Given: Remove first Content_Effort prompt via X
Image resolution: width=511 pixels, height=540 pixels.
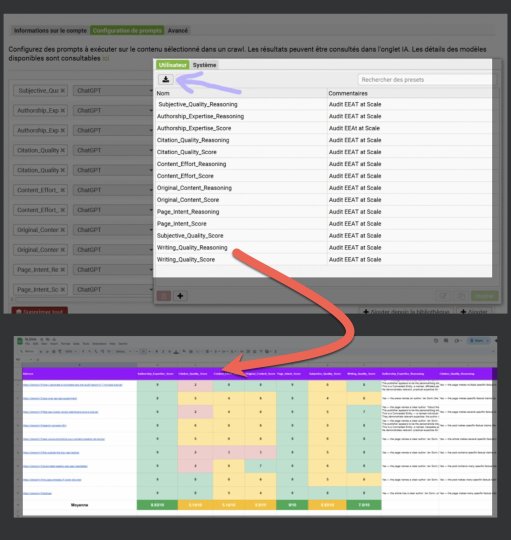Looking at the screenshot, I should 63,190.
